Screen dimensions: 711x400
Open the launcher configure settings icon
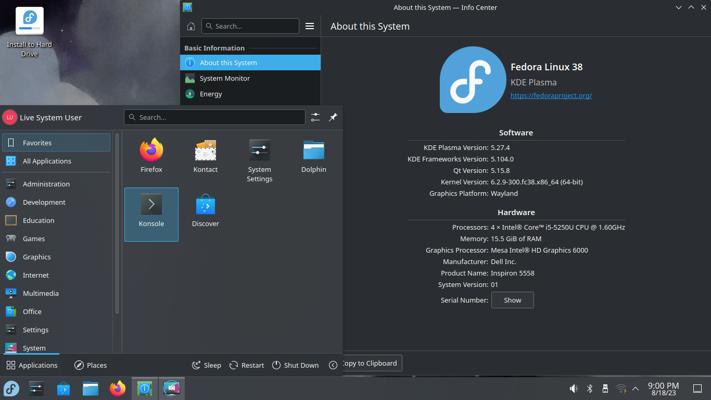(315, 117)
